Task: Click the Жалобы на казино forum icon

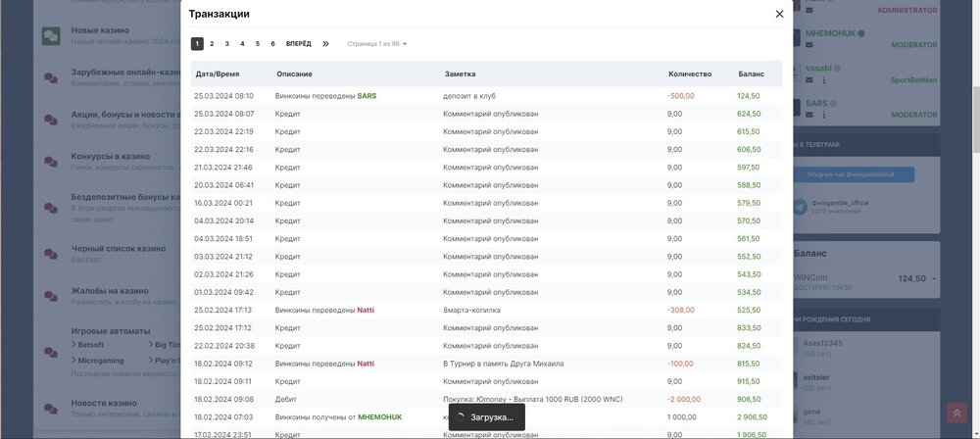Action: pos(51,297)
